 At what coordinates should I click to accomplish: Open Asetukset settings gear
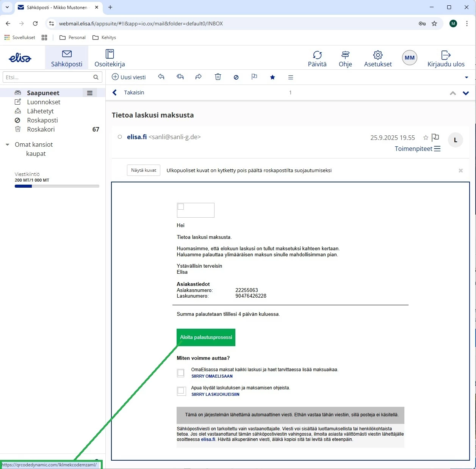378,59
